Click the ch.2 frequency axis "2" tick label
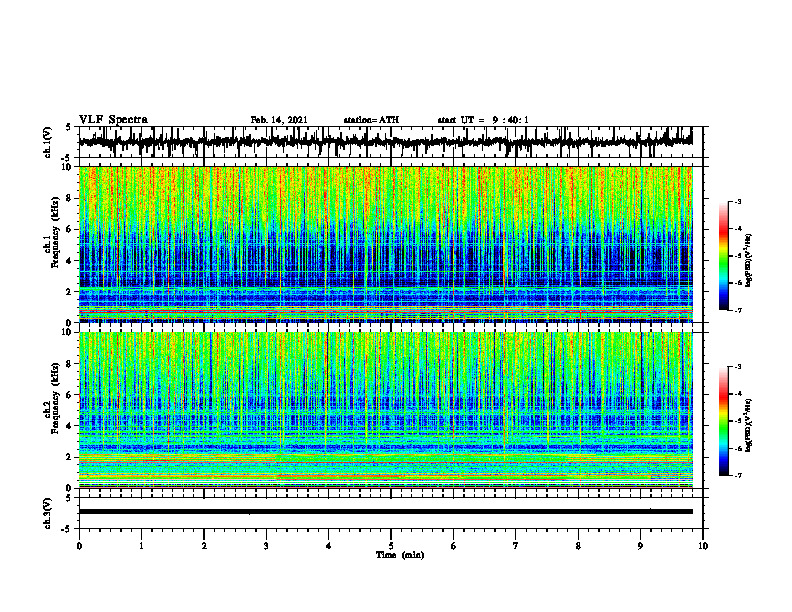 69,457
